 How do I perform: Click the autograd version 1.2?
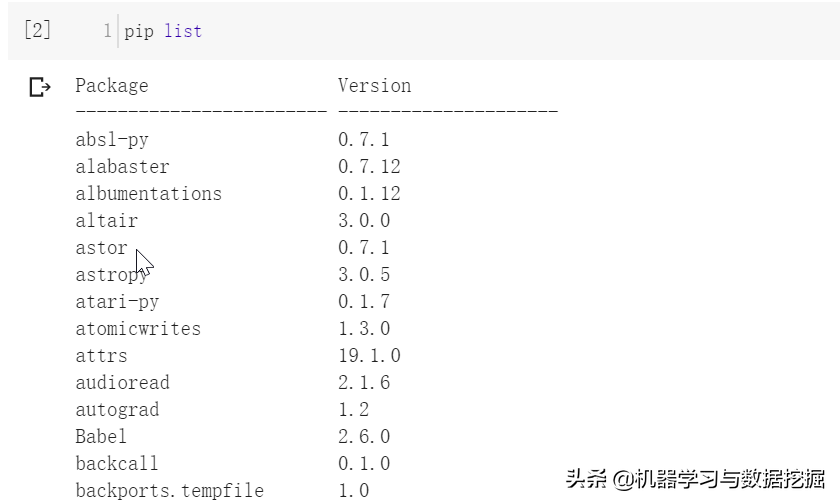353,410
